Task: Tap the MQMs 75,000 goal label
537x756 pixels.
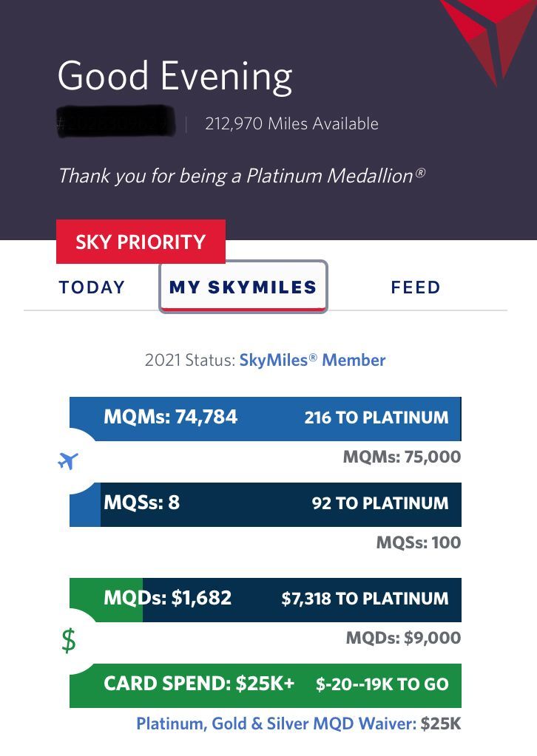Action: 402,457
